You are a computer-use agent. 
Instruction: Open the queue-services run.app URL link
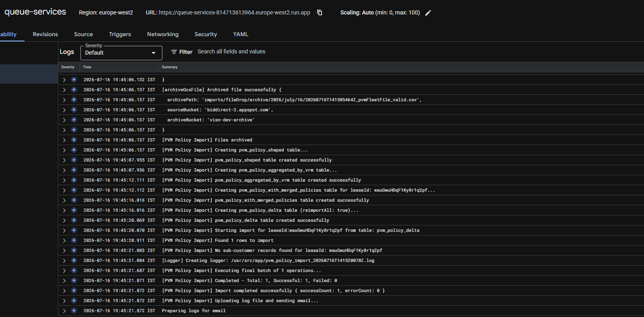coord(234,12)
